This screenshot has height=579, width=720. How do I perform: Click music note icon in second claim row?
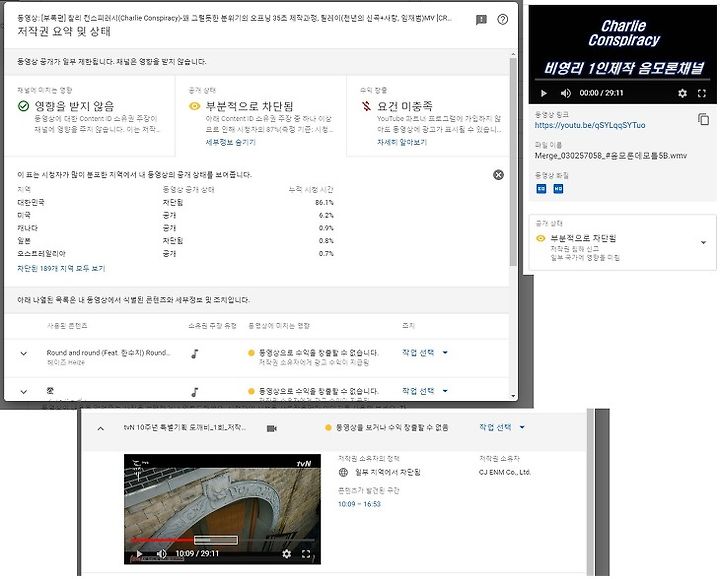coord(195,392)
